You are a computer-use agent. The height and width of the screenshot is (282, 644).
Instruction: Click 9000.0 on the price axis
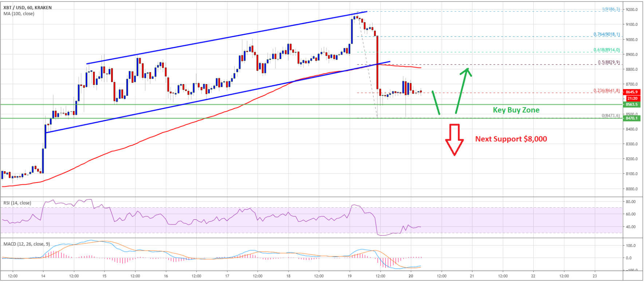point(632,39)
